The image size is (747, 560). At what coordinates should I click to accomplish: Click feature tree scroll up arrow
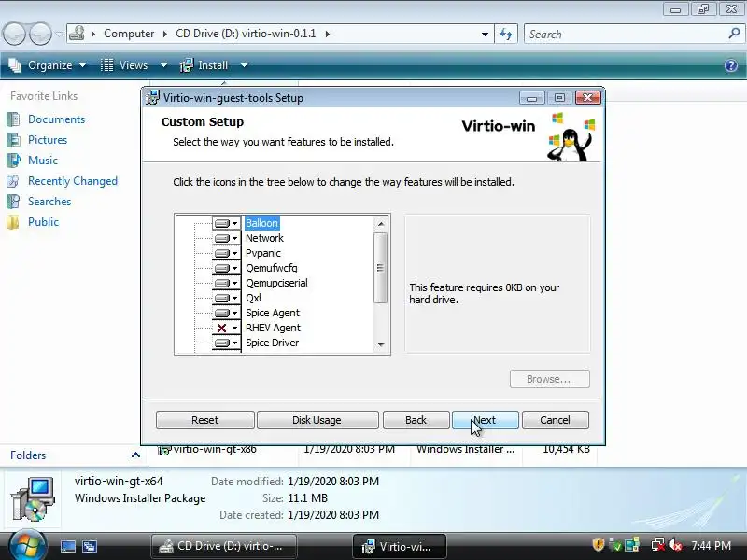click(x=381, y=223)
